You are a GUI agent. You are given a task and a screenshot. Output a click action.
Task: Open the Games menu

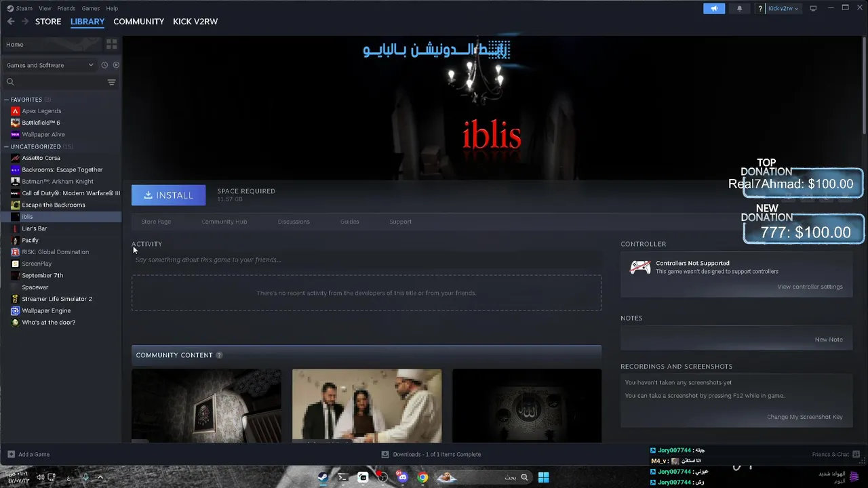(x=90, y=8)
